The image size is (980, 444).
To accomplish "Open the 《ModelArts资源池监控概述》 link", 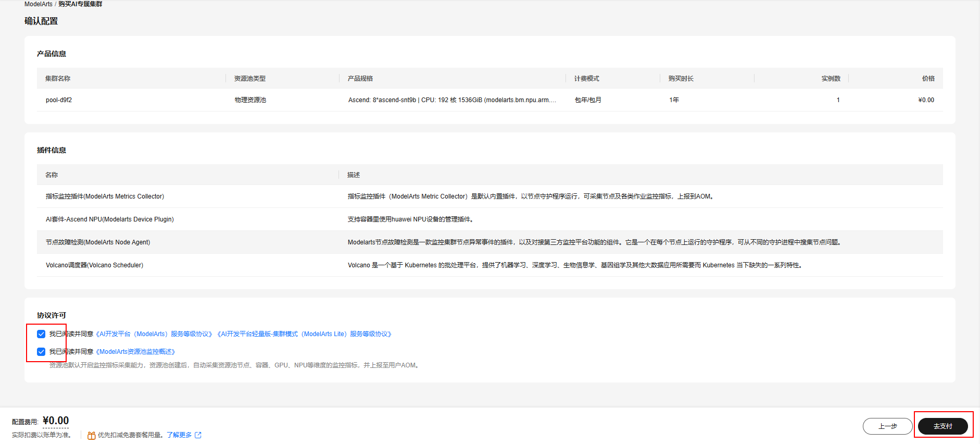I will (135, 352).
